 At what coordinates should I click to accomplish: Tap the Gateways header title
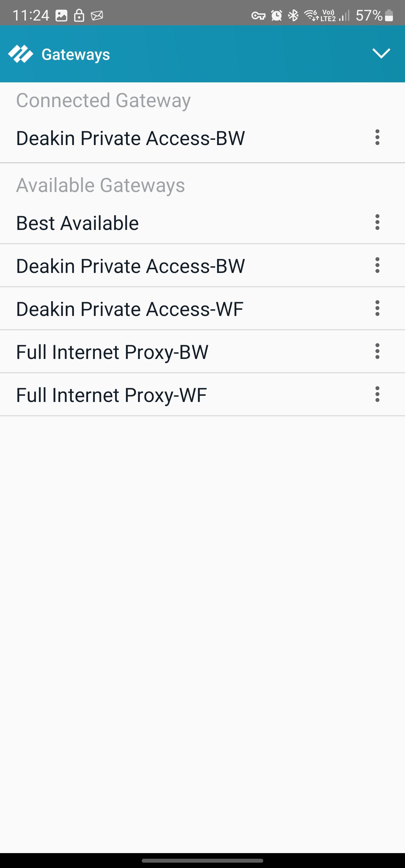pos(76,54)
